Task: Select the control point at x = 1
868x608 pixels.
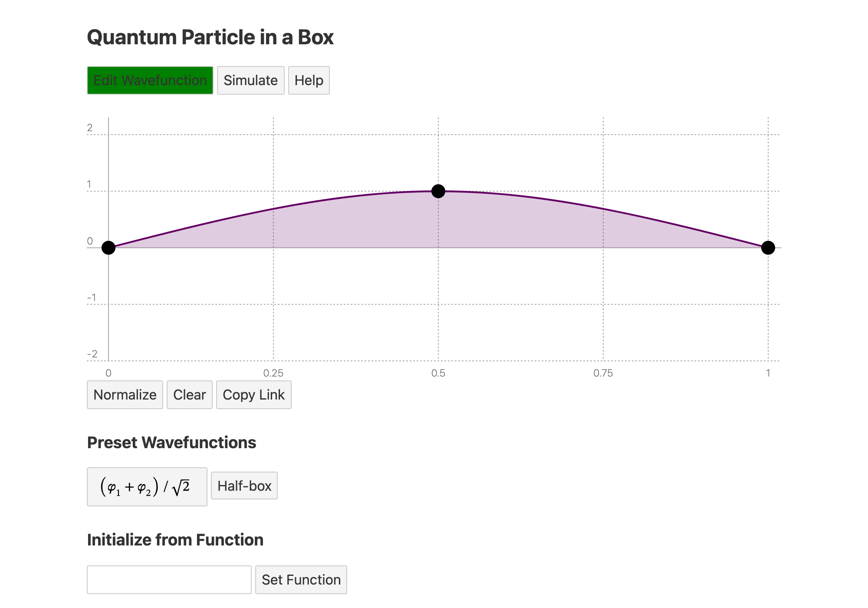Action: pyautogui.click(x=768, y=248)
